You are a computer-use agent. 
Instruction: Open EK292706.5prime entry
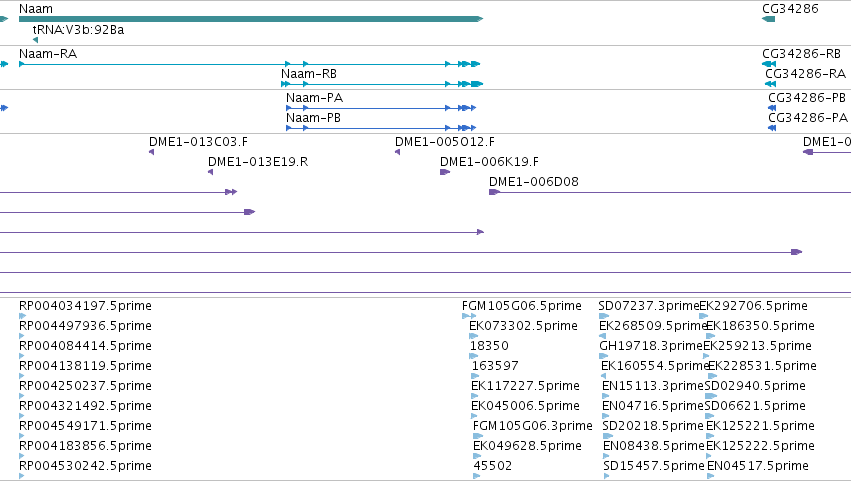(x=753, y=306)
